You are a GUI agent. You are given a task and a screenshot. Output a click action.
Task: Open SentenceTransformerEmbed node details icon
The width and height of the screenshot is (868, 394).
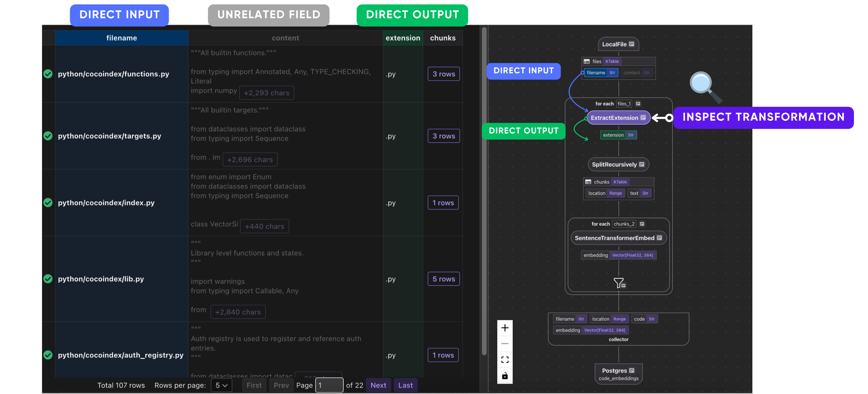[x=659, y=238]
